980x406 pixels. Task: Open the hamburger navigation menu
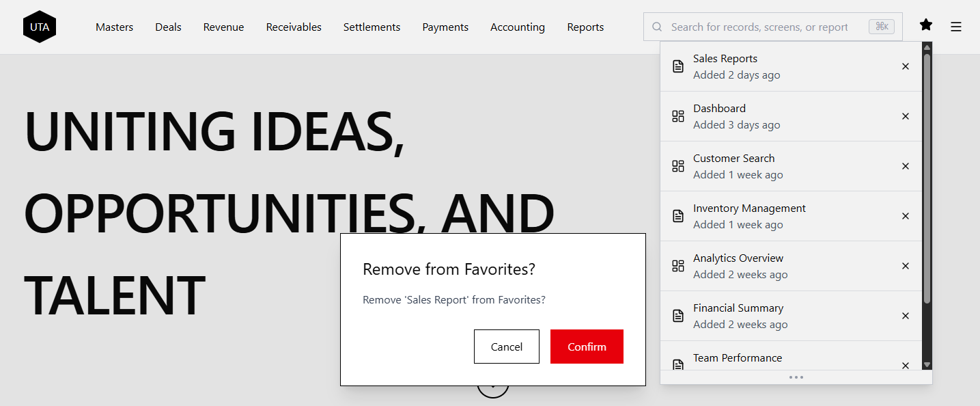(x=955, y=27)
